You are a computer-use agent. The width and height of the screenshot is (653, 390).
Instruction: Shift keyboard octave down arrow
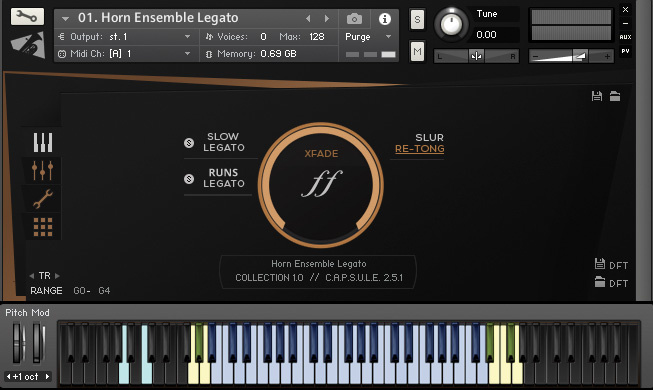(8, 377)
